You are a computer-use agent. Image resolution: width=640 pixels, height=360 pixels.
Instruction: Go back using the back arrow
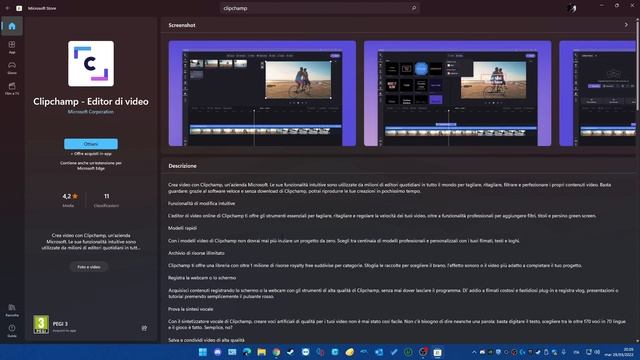[7, 8]
